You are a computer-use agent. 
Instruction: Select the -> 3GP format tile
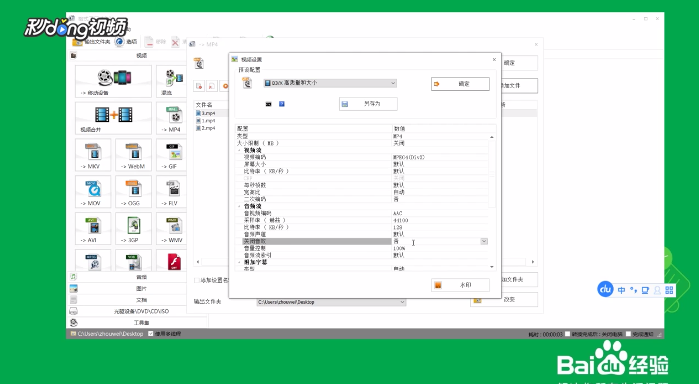tap(133, 228)
